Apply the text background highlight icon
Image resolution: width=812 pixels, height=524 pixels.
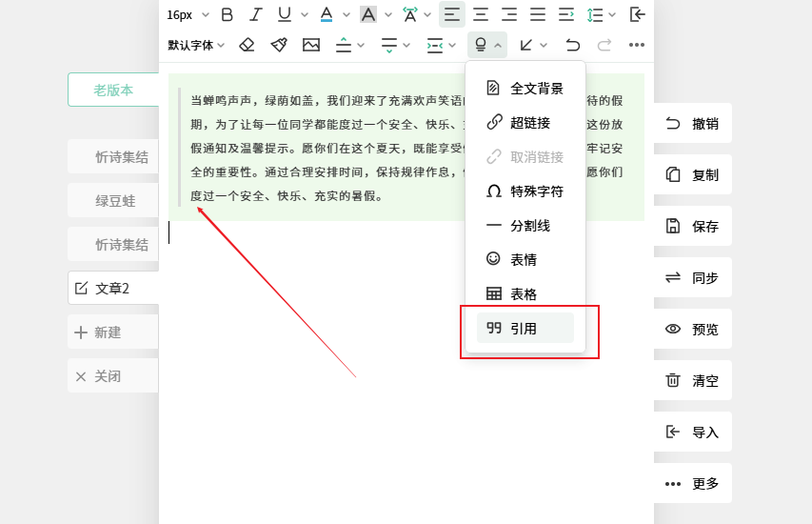click(x=368, y=14)
